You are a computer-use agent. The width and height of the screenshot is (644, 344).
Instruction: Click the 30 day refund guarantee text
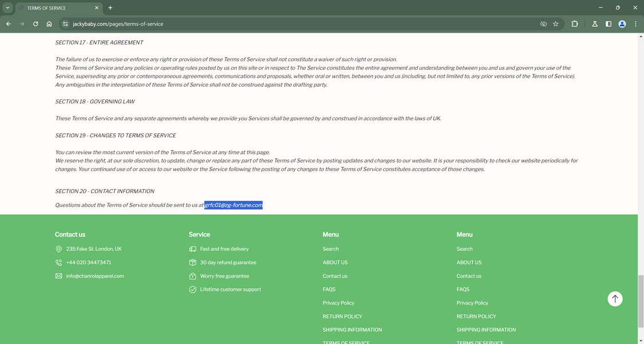point(228,262)
